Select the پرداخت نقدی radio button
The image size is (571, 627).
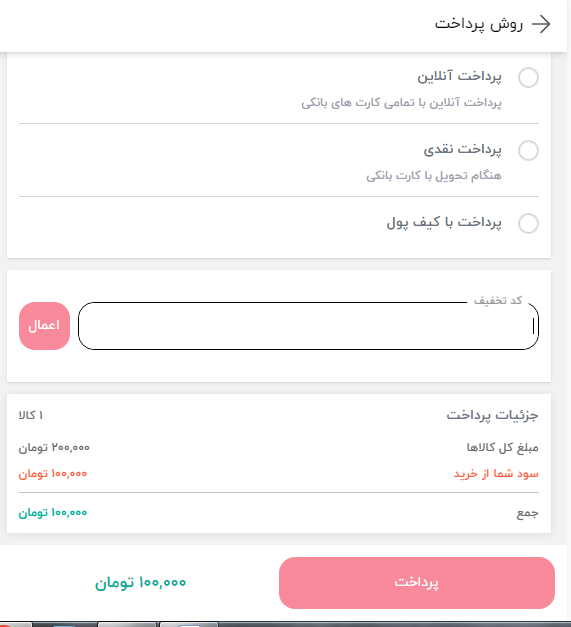pyautogui.click(x=528, y=150)
